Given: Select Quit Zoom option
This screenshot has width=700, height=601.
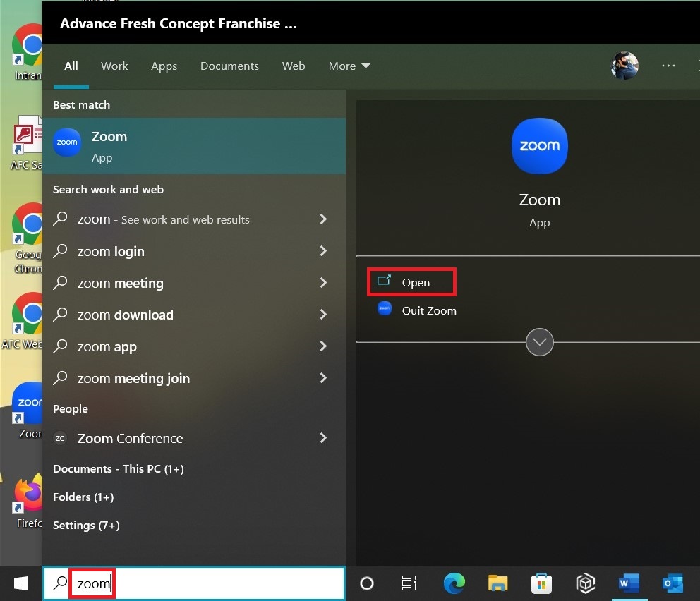Looking at the screenshot, I should point(416,310).
